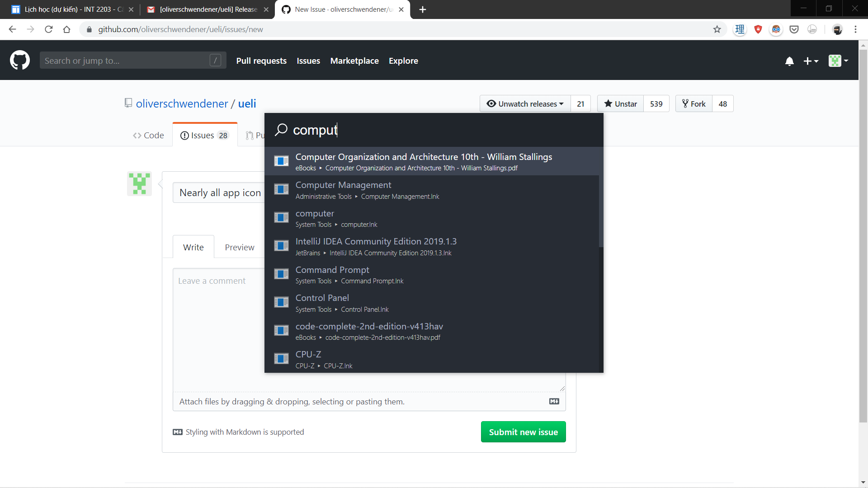Screen dimensions: 868x488
Task: Open Marketplace in GitHub header
Action: pyautogui.click(x=354, y=61)
